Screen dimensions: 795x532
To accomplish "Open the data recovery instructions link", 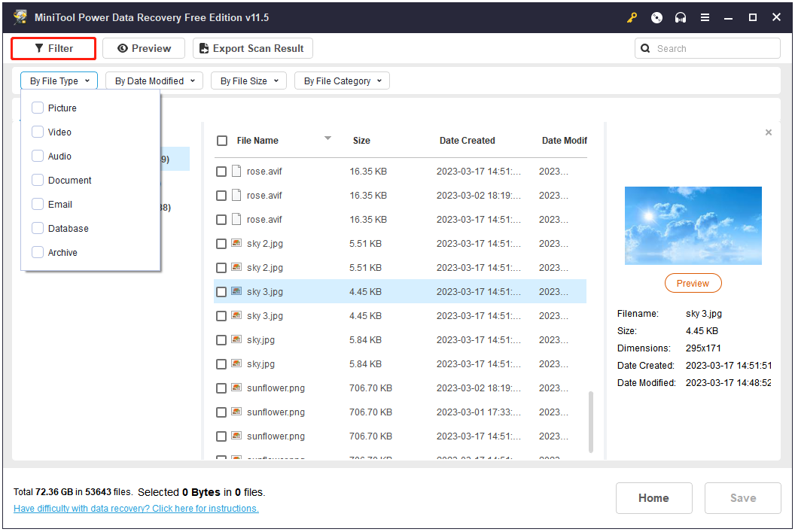I will 136,508.
